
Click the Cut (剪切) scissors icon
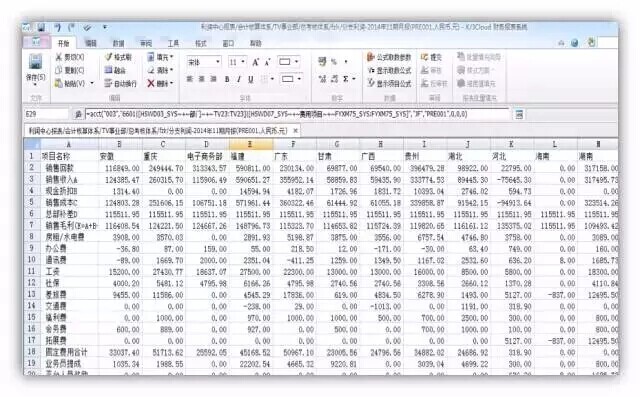(59, 58)
